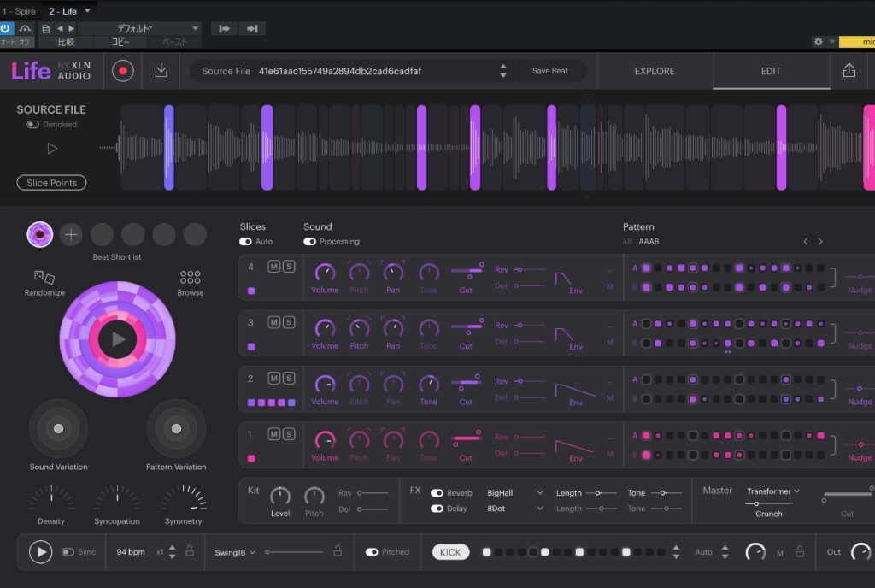Click the import download arrow icon
Image resolution: width=875 pixels, height=588 pixels.
point(161,71)
